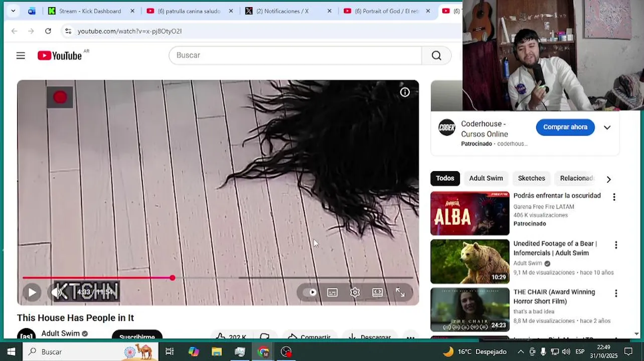Open THE CHAIR video thumbnail
This screenshot has height=361, width=644.
[x=470, y=309]
